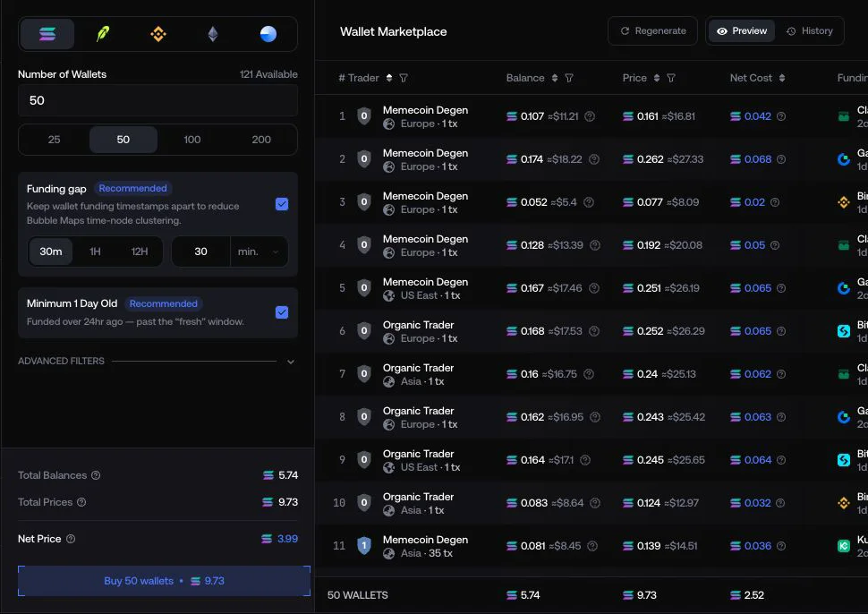Click the '50 WALLETS' footer label
The image size is (868, 614).
pyautogui.click(x=358, y=595)
